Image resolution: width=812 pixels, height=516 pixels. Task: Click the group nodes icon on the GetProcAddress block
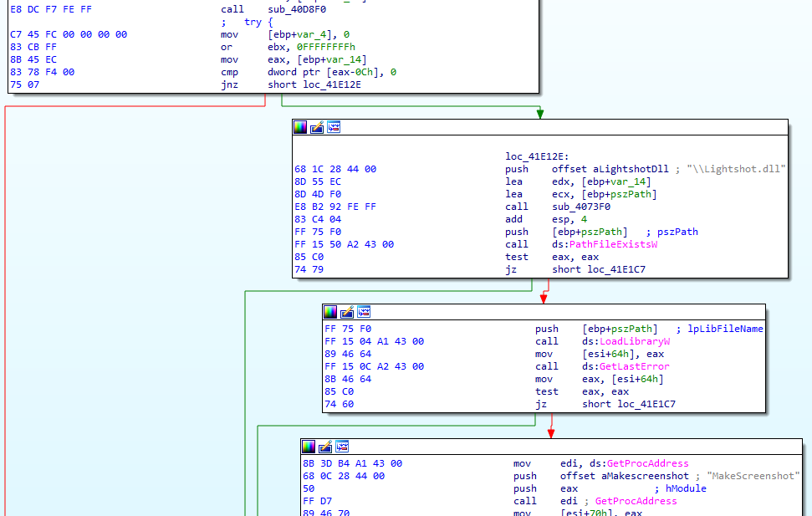point(342,447)
